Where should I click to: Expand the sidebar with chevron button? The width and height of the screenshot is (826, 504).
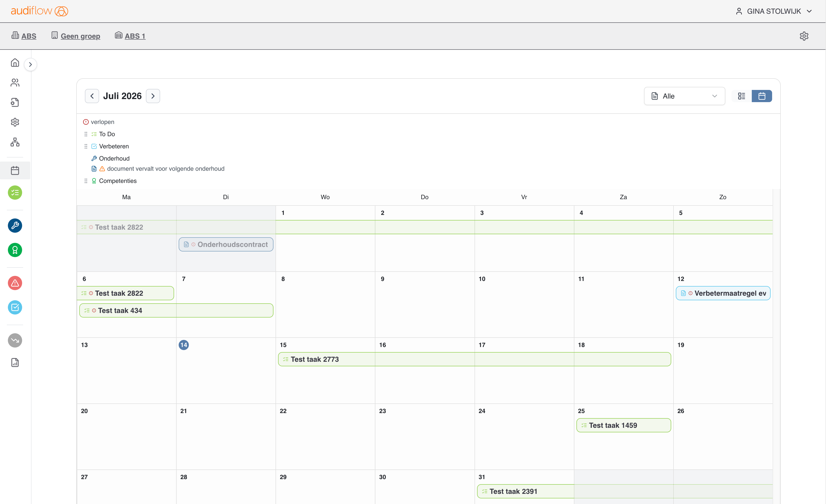click(30, 64)
